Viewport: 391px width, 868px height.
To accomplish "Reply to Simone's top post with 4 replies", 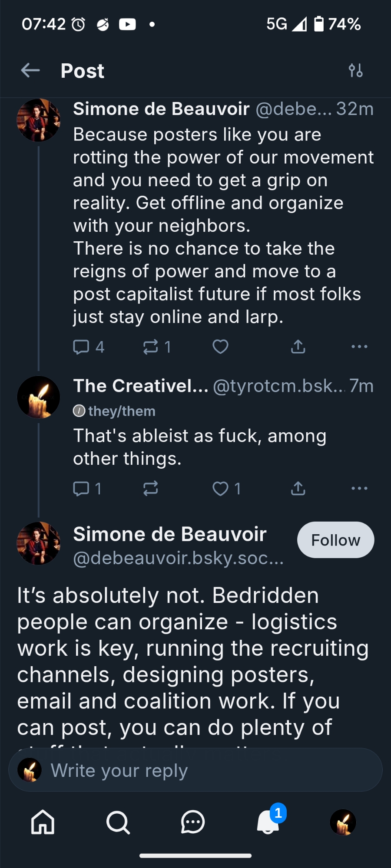I will point(82,347).
